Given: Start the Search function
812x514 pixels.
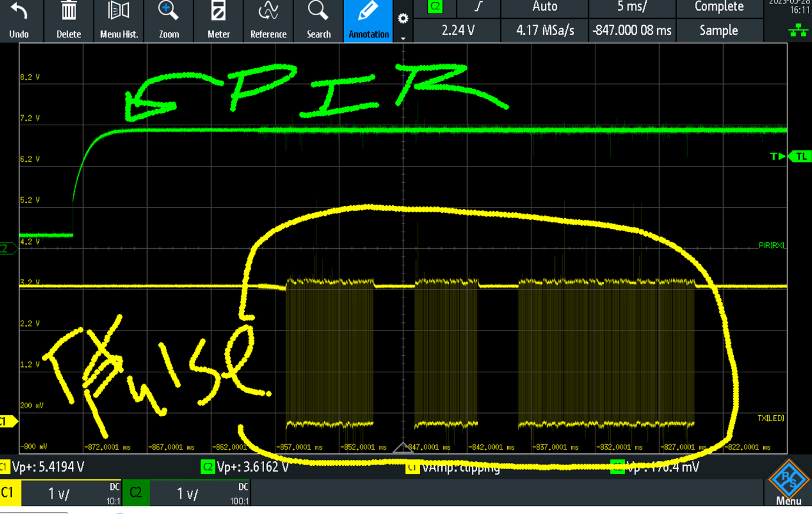Looking at the screenshot, I should [318, 21].
